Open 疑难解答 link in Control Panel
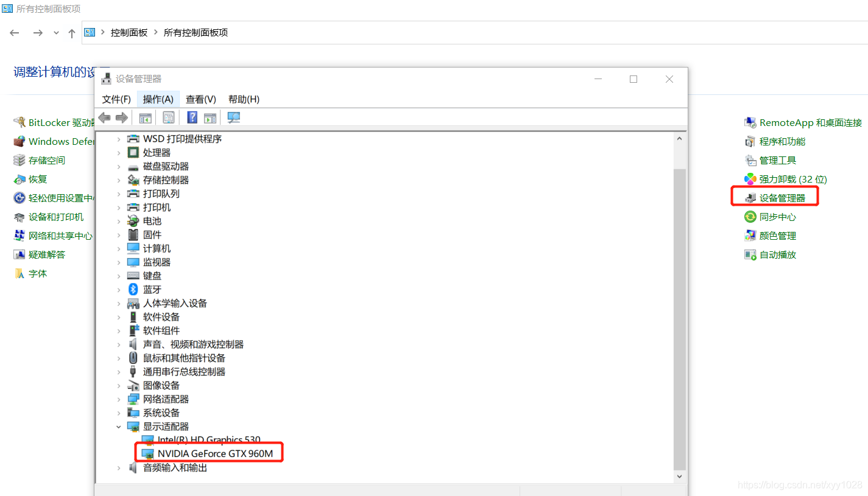The height and width of the screenshot is (496, 868). 47,255
